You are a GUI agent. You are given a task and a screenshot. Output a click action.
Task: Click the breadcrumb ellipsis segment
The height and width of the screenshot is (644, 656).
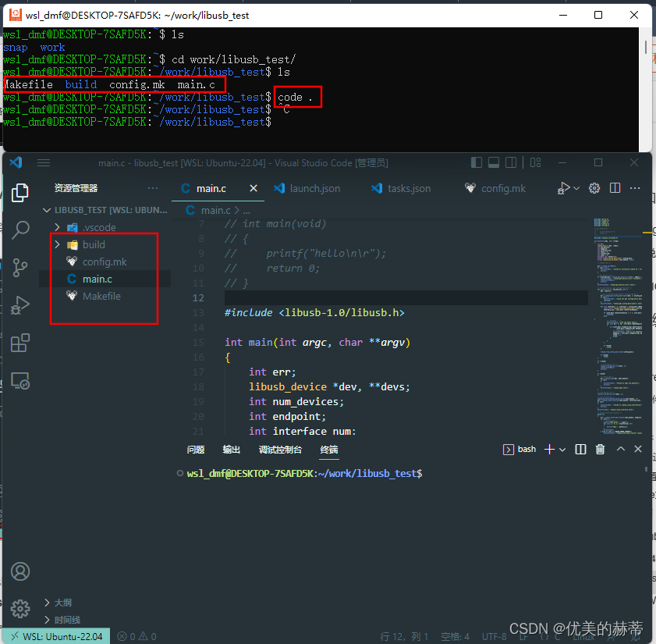[246, 210]
